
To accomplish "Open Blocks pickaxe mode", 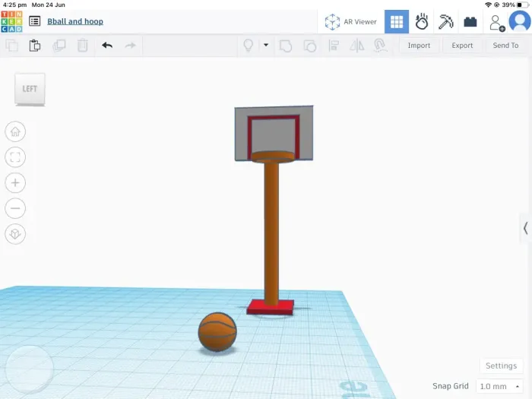I will 446,22.
